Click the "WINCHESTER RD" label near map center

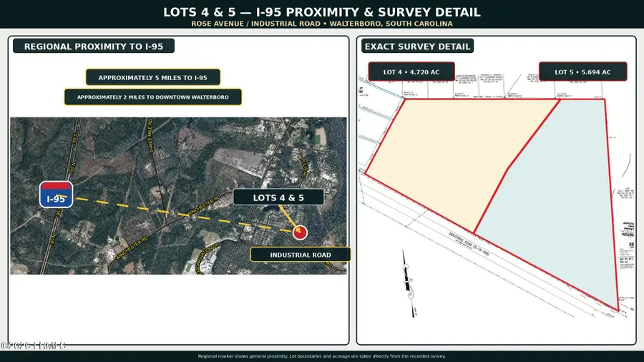pos(204,205)
